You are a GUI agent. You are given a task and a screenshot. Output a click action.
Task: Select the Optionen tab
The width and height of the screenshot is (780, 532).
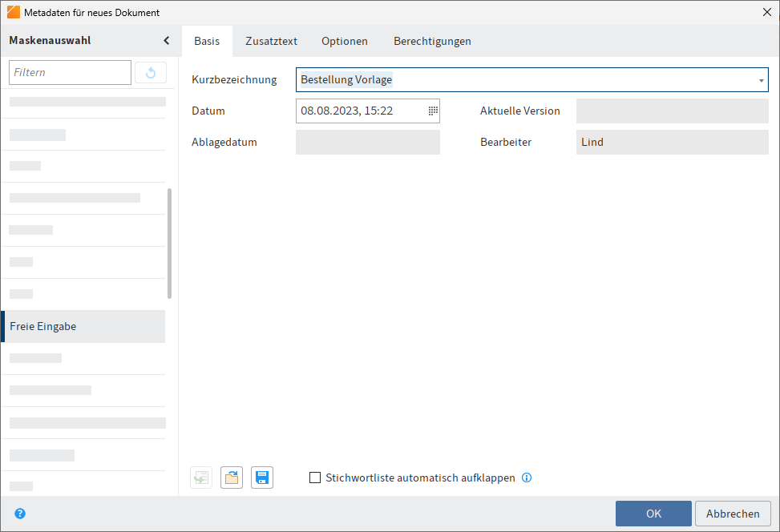pyautogui.click(x=344, y=40)
